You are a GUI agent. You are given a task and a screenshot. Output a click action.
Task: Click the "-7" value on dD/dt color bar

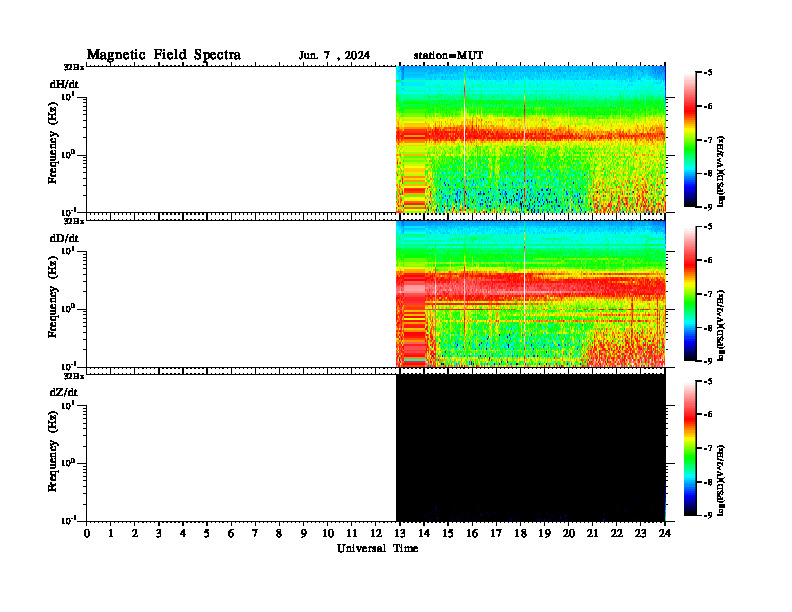[708, 294]
